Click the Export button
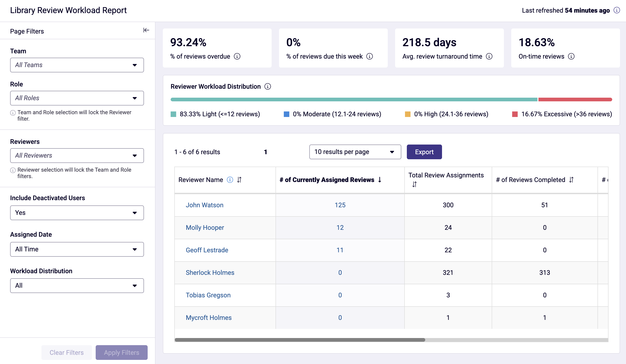 424,152
